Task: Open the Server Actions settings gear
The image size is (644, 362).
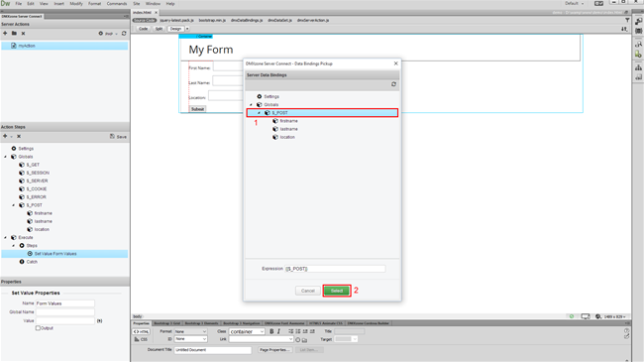Action: 101,34
